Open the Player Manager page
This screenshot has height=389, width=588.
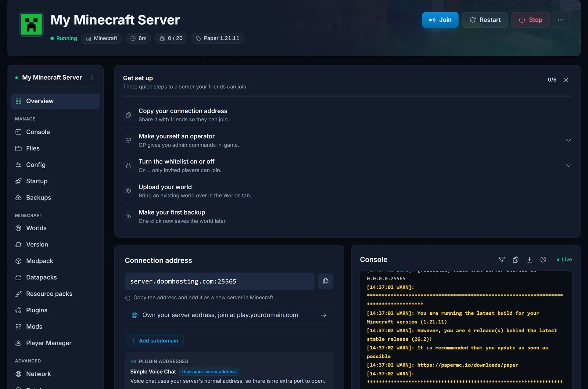click(x=55, y=343)
